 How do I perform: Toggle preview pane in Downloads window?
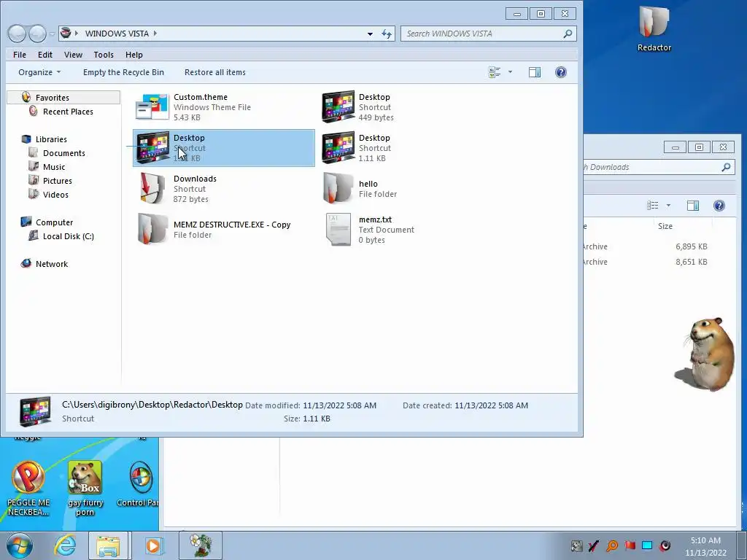[693, 206]
